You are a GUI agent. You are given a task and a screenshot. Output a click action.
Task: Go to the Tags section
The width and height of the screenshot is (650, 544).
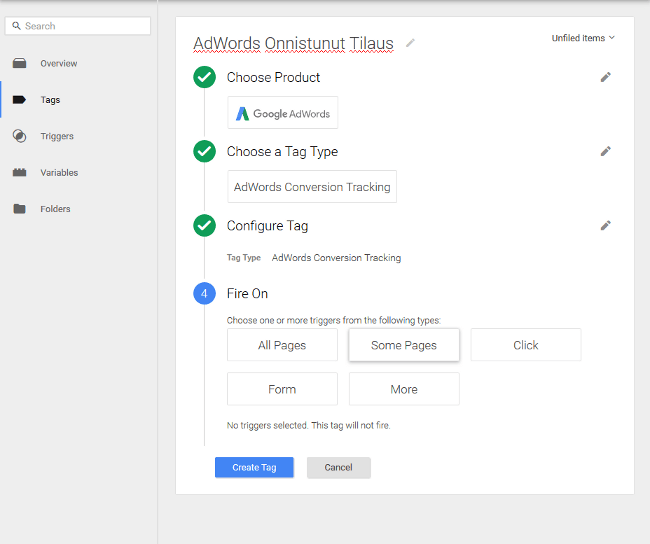[x=50, y=100]
